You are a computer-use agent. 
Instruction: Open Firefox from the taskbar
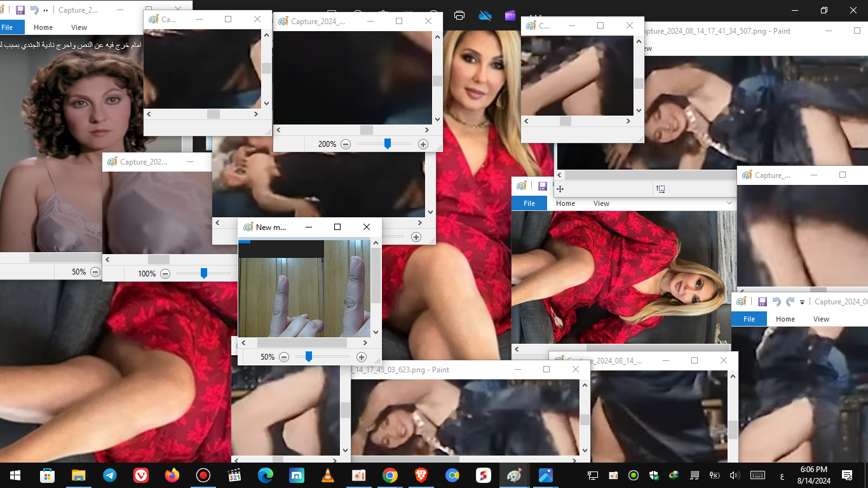[172, 475]
